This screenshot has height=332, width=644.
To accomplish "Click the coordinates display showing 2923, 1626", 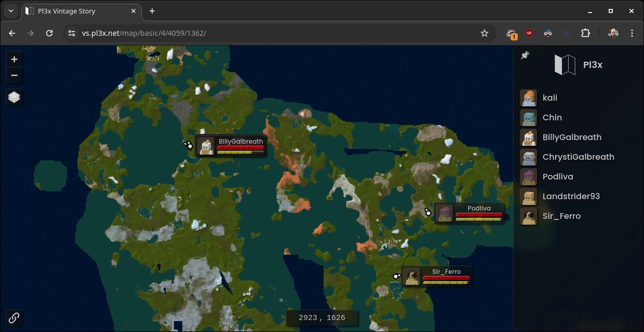I will [x=322, y=318].
